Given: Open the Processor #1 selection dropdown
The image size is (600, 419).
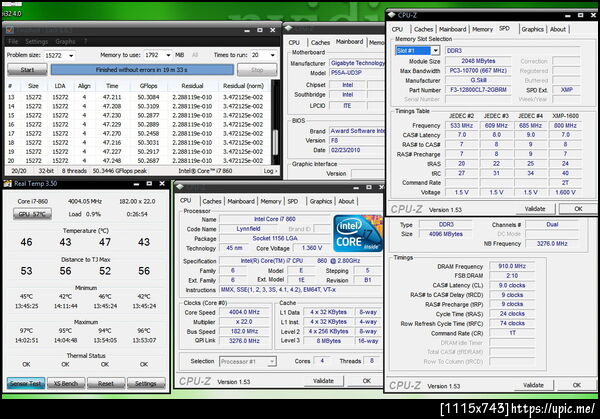Looking at the screenshot, I should click(272, 361).
